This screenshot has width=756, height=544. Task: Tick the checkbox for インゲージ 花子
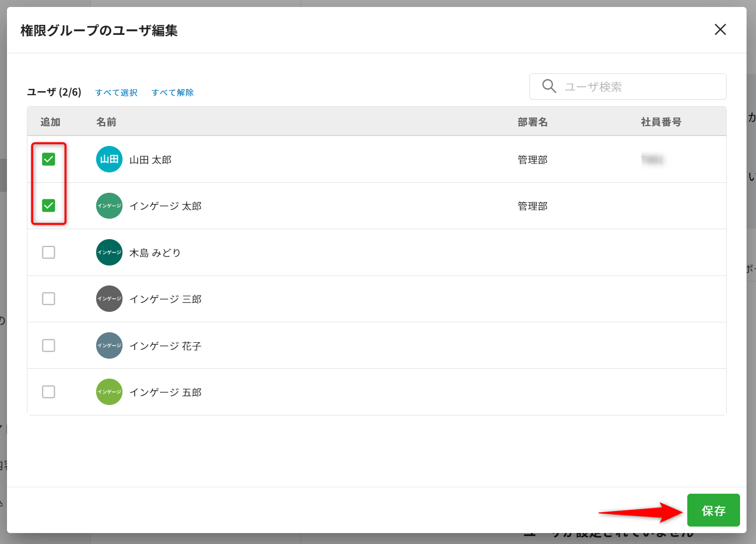click(49, 346)
